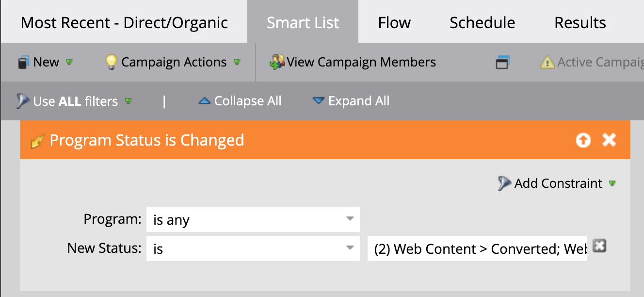Click the window layout icon in toolbar
644x297 pixels.
pyautogui.click(x=502, y=63)
